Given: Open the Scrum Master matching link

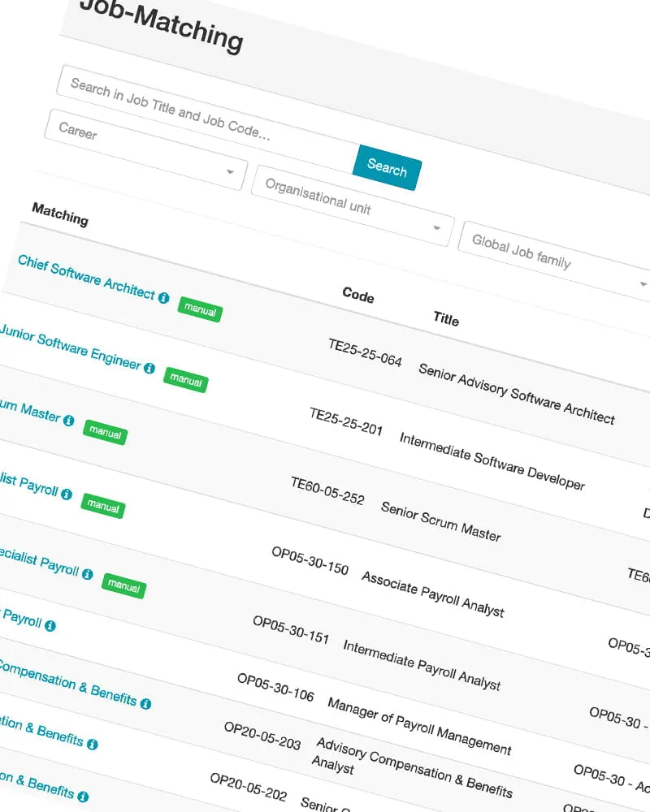Looking at the screenshot, I should click(x=30, y=410).
